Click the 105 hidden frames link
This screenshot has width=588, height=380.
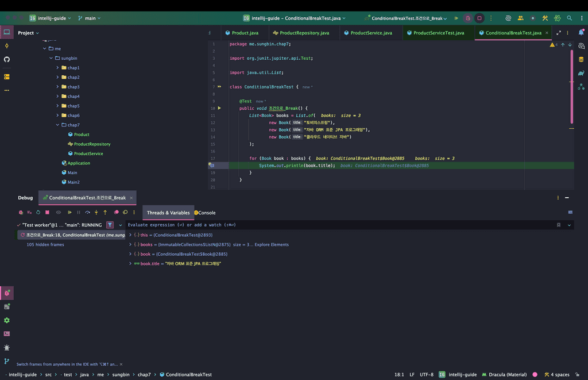tap(45, 245)
